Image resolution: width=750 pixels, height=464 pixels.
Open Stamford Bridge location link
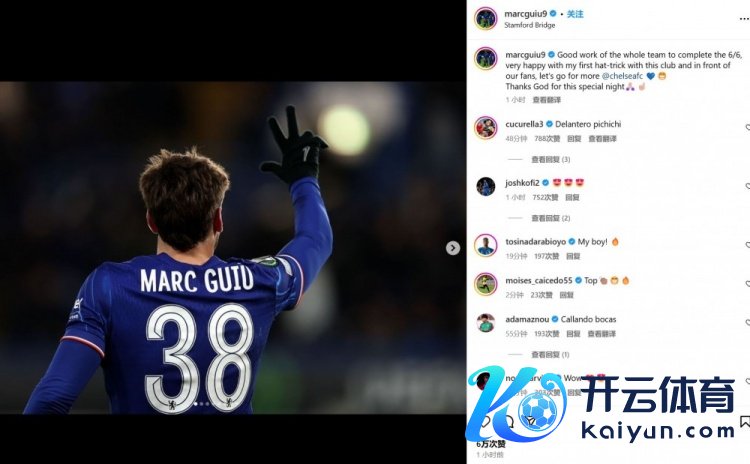529,25
